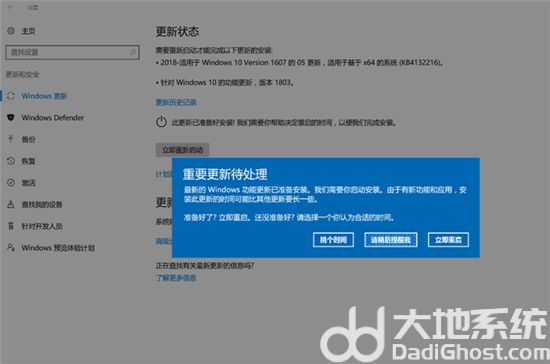Screen dimensions: 550x364
Task: Click the power icon beside the restart message
Action: (161, 122)
